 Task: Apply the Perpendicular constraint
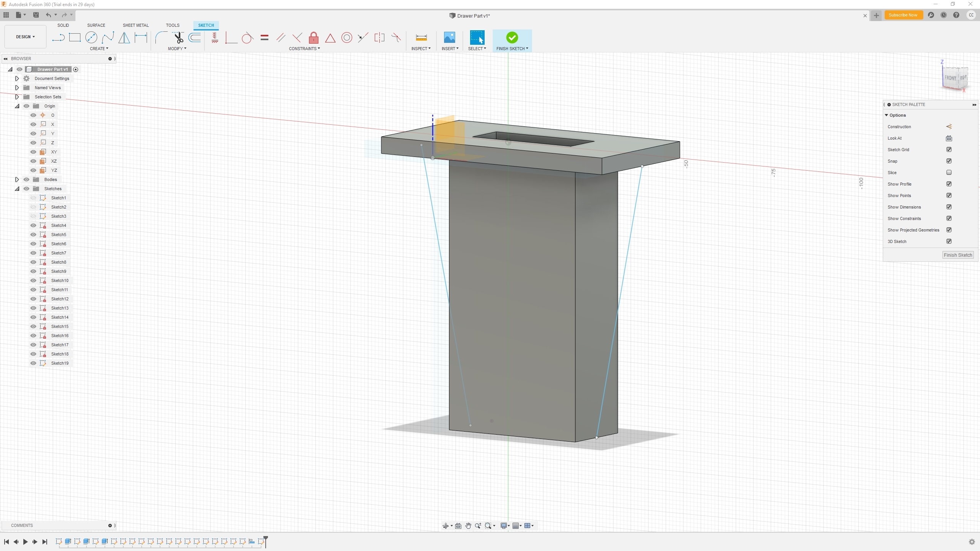point(297,37)
